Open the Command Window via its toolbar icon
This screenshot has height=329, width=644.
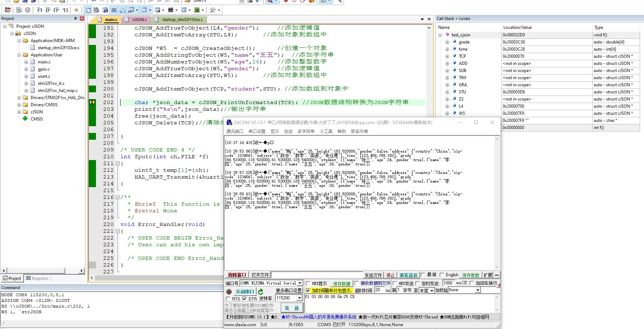[87, 10]
